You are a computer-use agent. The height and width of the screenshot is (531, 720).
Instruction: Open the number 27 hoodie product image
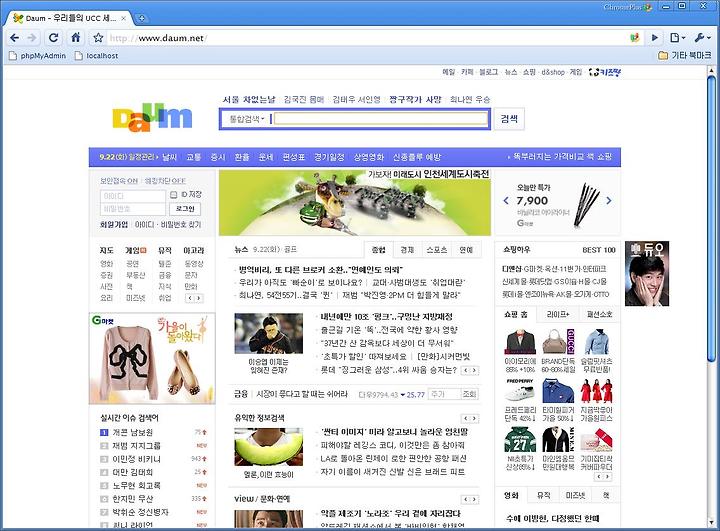(x=520, y=440)
